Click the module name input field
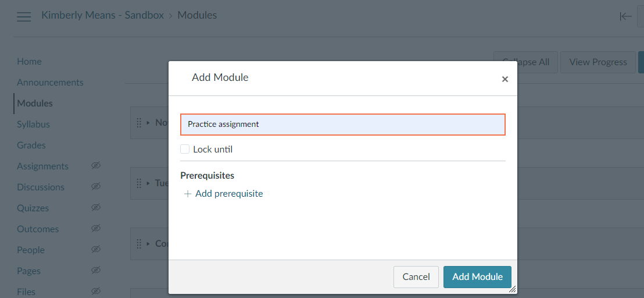The width and height of the screenshot is (644, 298). (x=343, y=125)
